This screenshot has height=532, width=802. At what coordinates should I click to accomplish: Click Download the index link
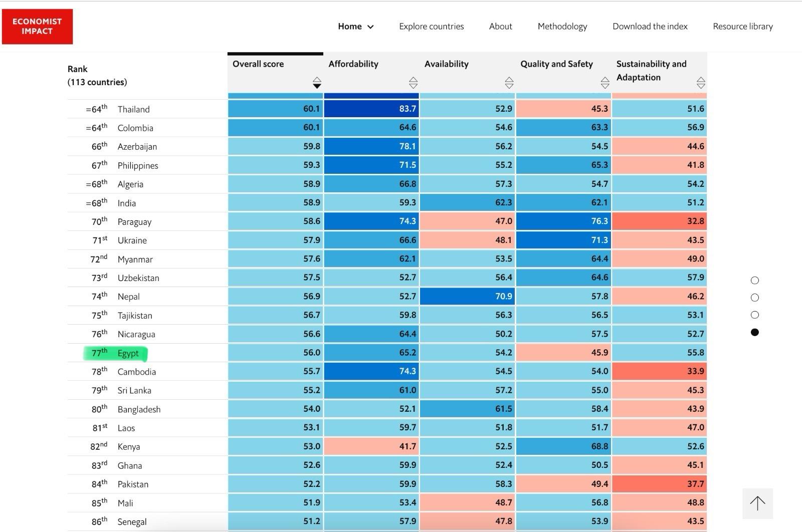pos(650,27)
